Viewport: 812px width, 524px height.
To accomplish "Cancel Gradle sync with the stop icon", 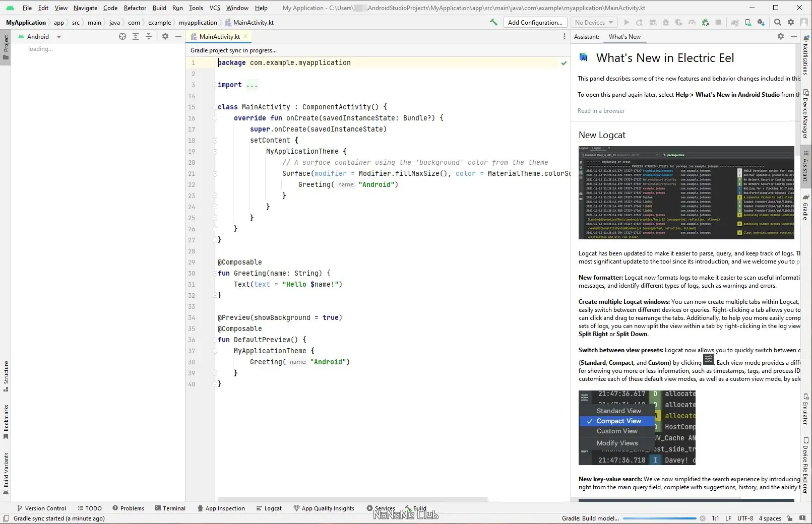I will [703, 518].
